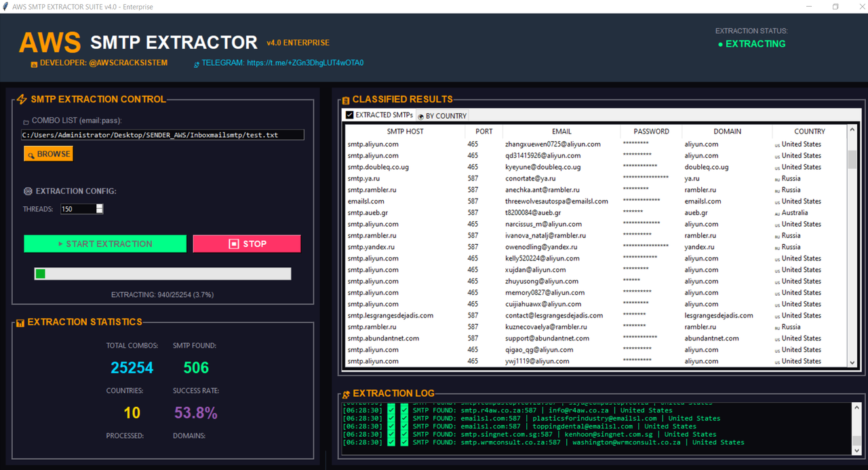Restore down the application window
The image size is (868, 470).
(x=835, y=7)
